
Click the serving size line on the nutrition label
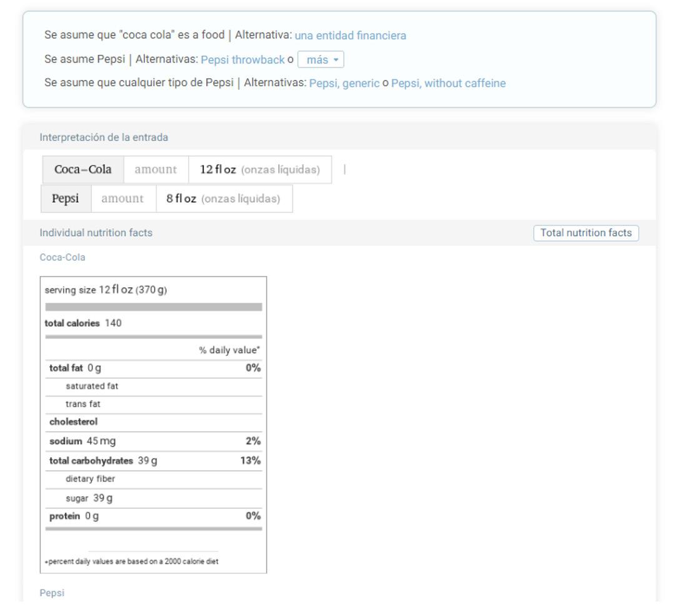pos(106,290)
